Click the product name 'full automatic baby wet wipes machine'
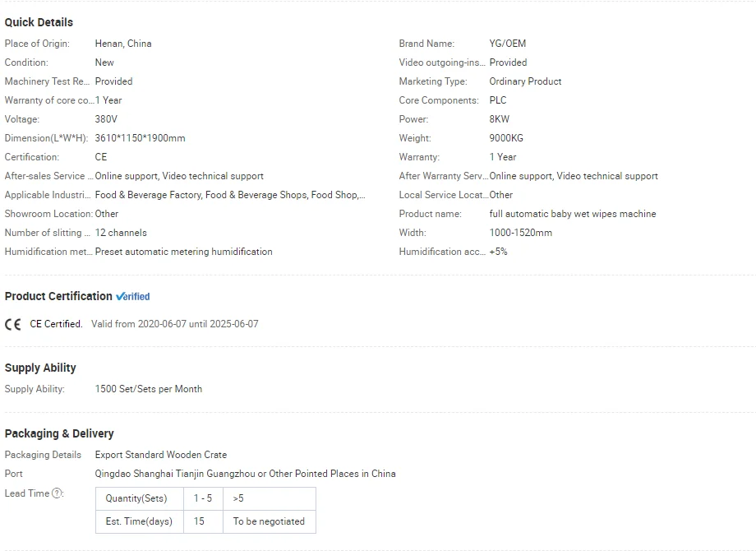Screen dimensions: 756x551 pyautogui.click(x=573, y=214)
